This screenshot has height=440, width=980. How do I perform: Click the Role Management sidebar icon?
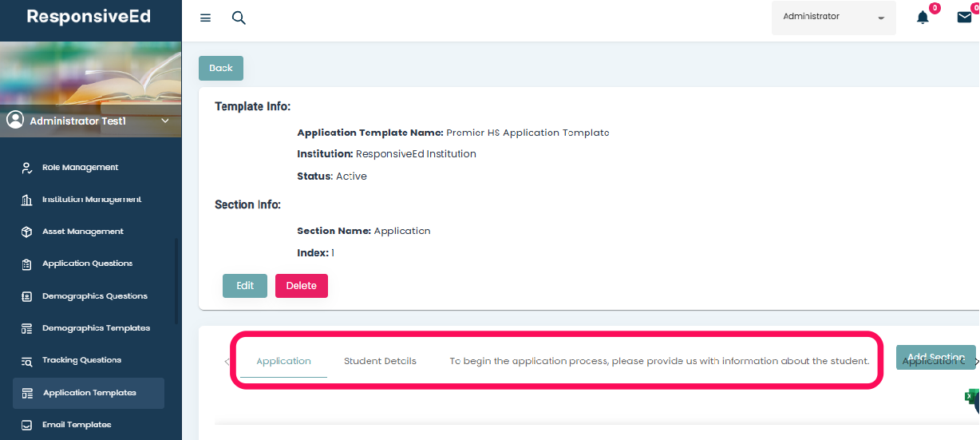[26, 168]
